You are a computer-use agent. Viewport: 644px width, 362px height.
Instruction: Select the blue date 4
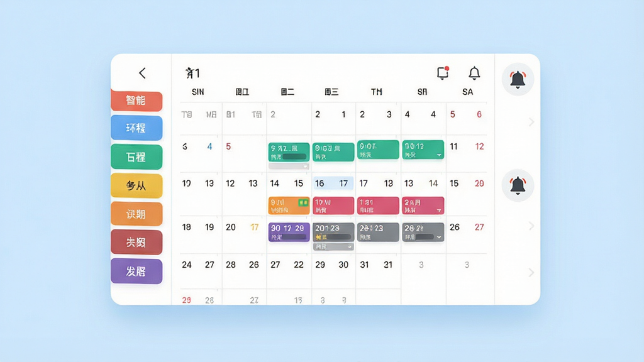pos(209,146)
